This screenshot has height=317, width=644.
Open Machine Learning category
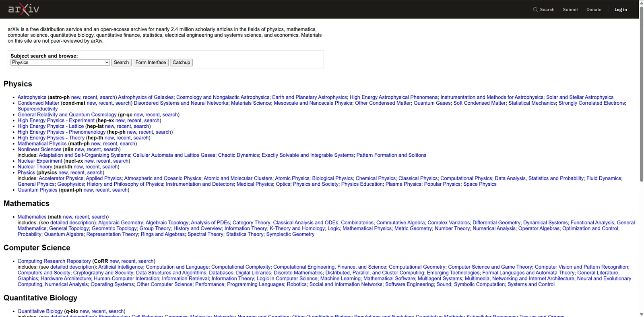(341, 278)
